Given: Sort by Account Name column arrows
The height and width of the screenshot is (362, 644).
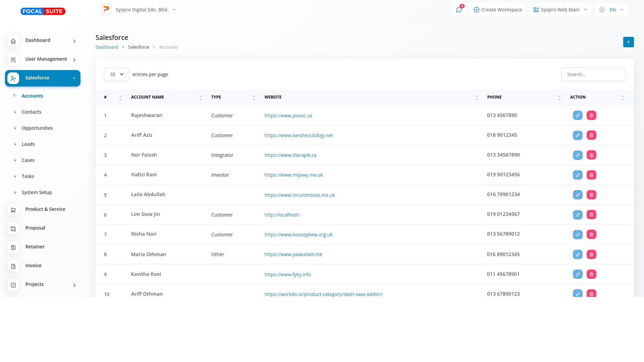Looking at the screenshot, I should (x=201, y=98).
